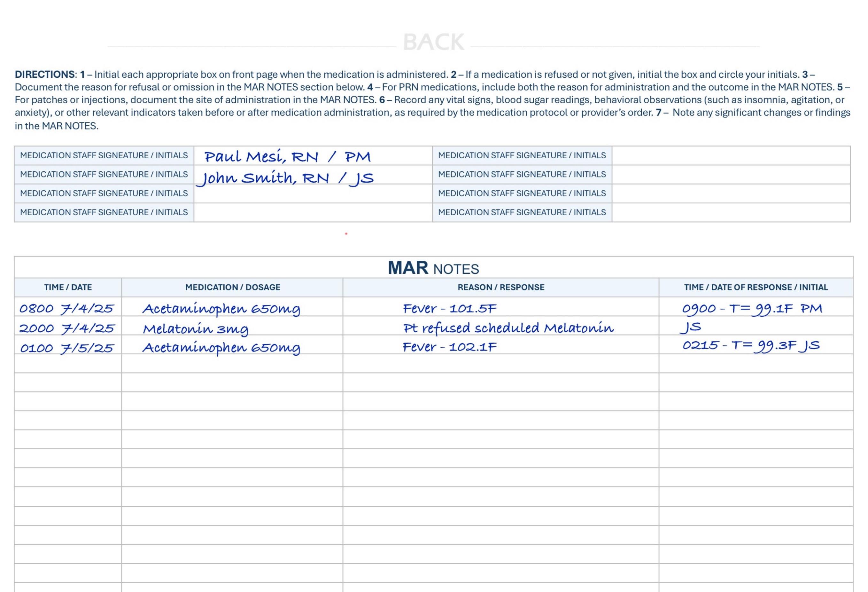Click the 'REASON / RESPONSE' column header
This screenshot has height=592, width=868.
(501, 288)
